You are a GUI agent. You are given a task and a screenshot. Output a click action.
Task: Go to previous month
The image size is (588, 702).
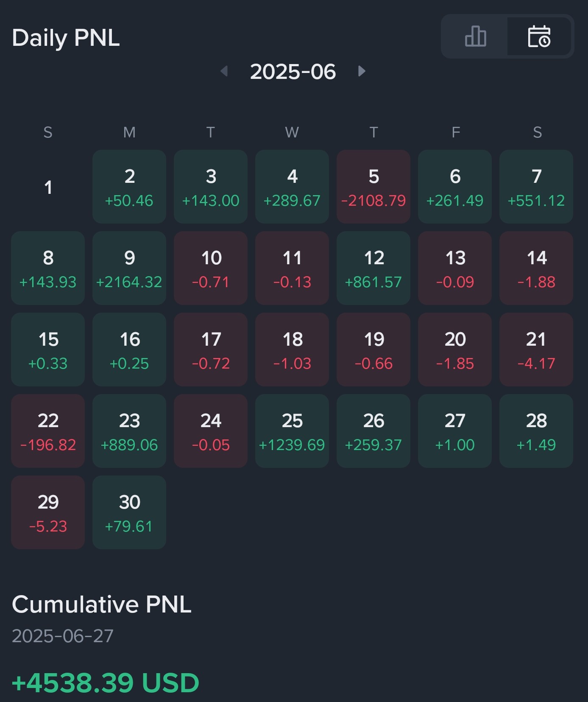click(224, 71)
